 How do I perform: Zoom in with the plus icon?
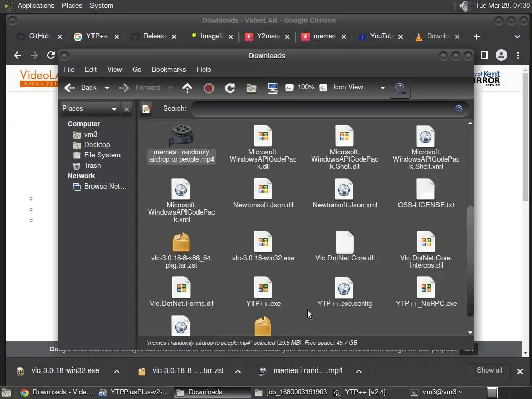323,88
